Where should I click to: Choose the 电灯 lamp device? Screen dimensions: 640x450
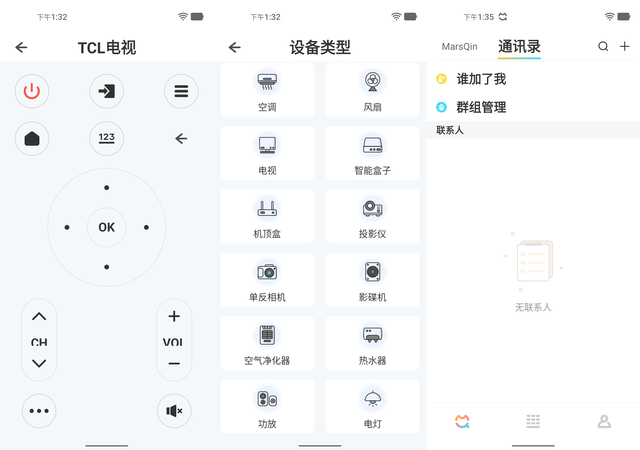(x=373, y=406)
